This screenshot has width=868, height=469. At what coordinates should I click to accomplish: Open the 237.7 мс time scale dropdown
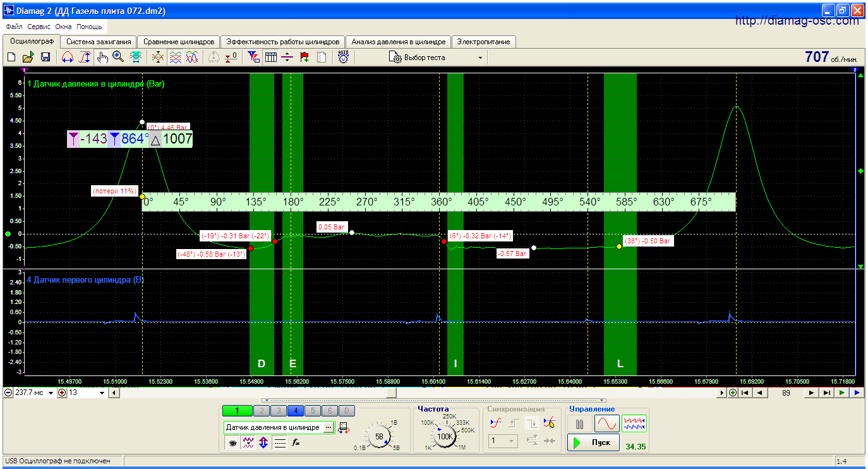point(51,393)
